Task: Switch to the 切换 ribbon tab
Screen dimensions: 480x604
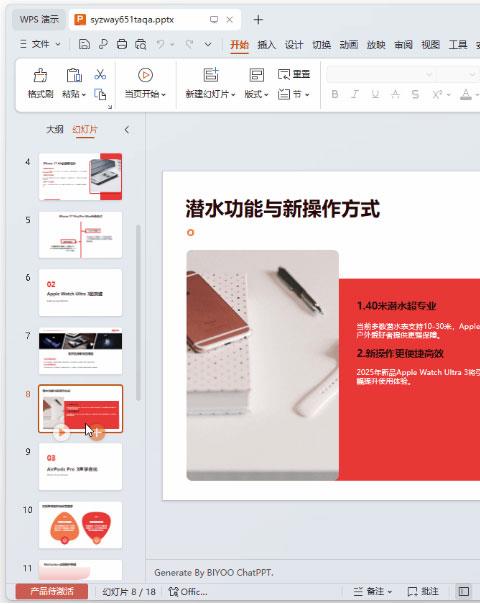Action: (x=321, y=45)
